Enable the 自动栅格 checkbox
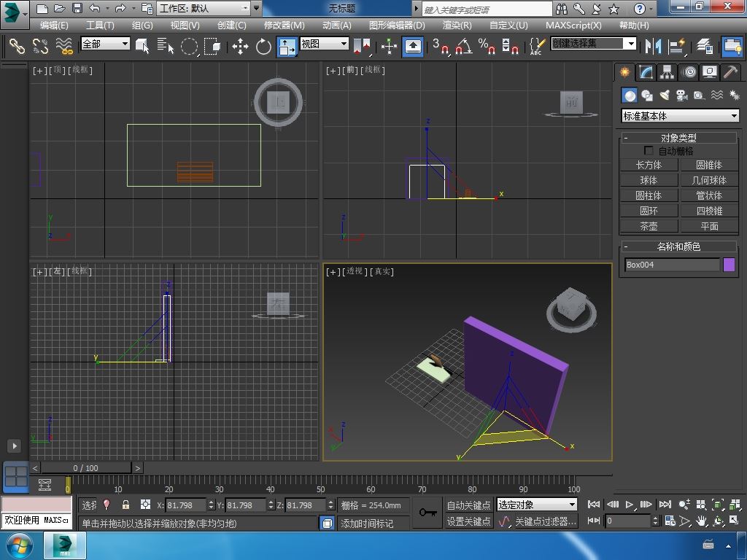This screenshot has width=747, height=560. pyautogui.click(x=649, y=150)
